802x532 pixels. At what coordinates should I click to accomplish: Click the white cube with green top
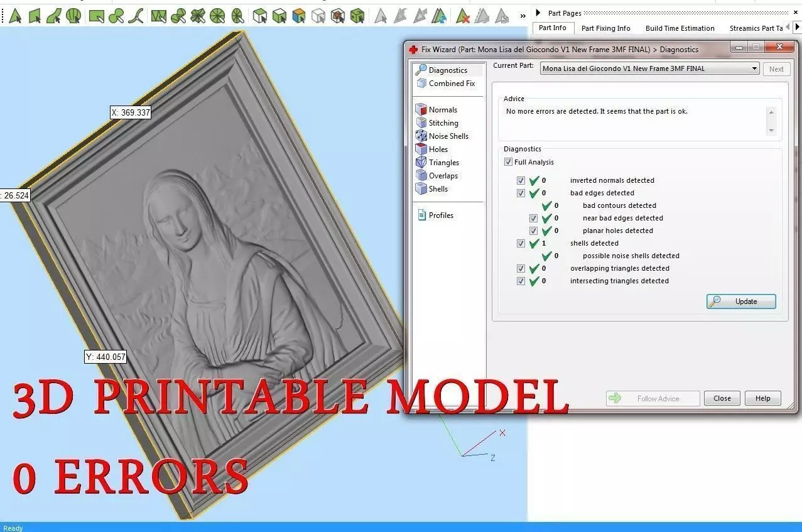tap(259, 16)
